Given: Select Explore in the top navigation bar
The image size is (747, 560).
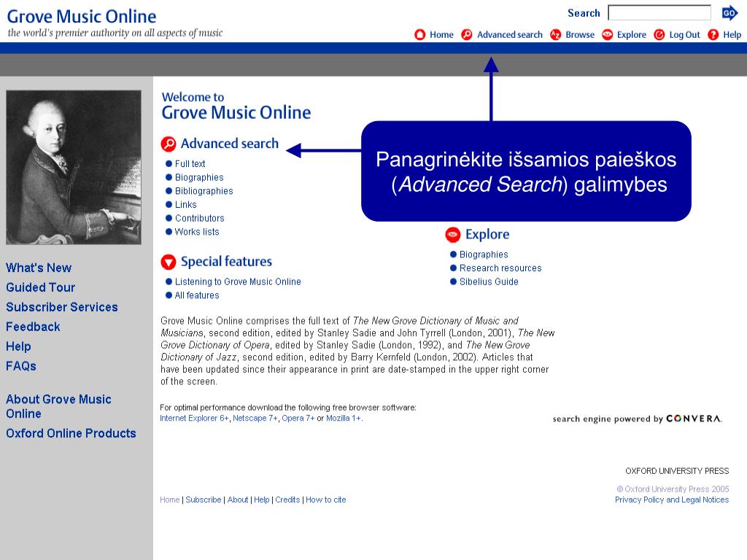Looking at the screenshot, I should click(631, 35).
